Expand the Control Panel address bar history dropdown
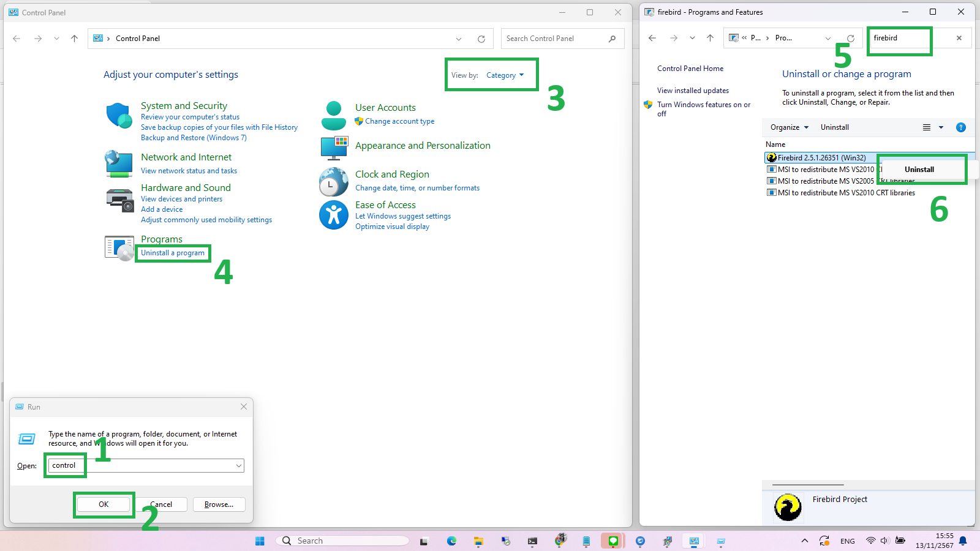Screen dimensions: 980x551 [459, 39]
